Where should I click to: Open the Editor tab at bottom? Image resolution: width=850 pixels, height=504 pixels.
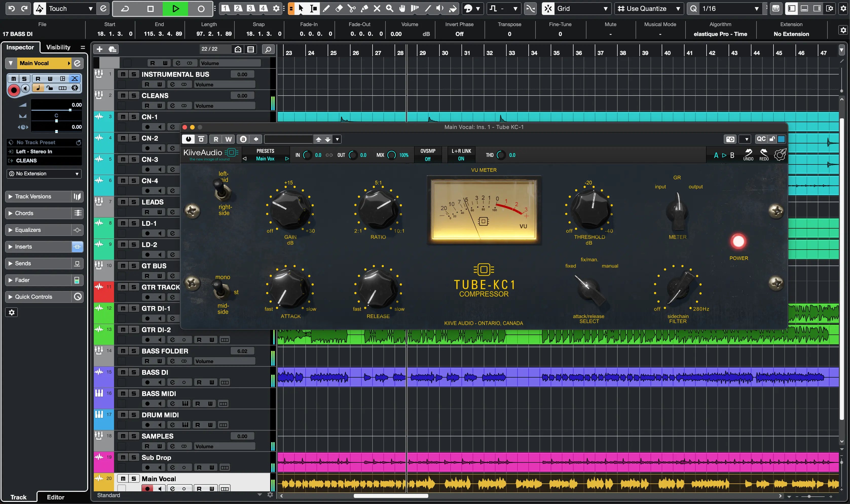[x=55, y=497]
